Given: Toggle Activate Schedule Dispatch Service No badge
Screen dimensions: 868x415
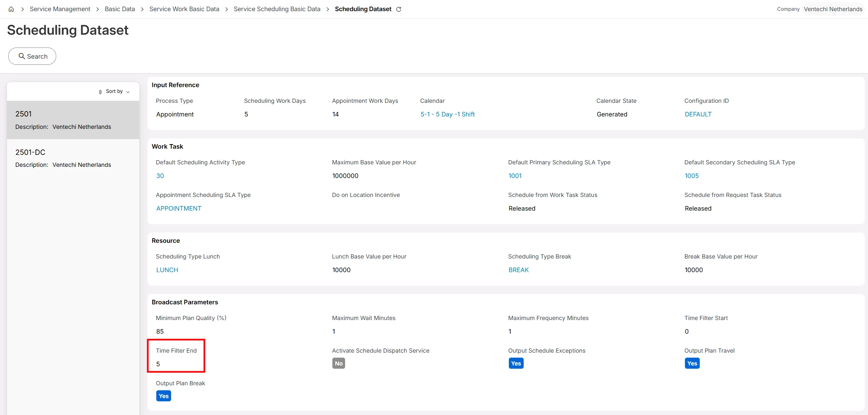Looking at the screenshot, I should point(339,363).
